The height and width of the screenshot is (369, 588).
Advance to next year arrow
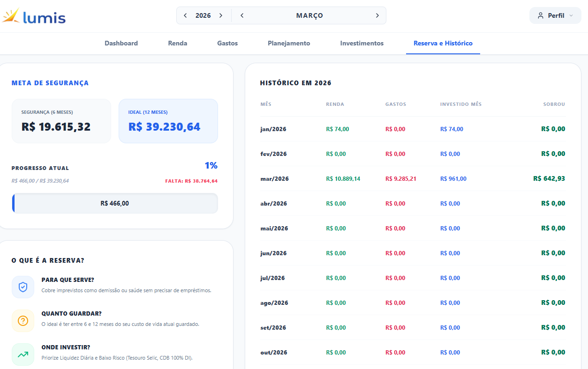coord(221,15)
